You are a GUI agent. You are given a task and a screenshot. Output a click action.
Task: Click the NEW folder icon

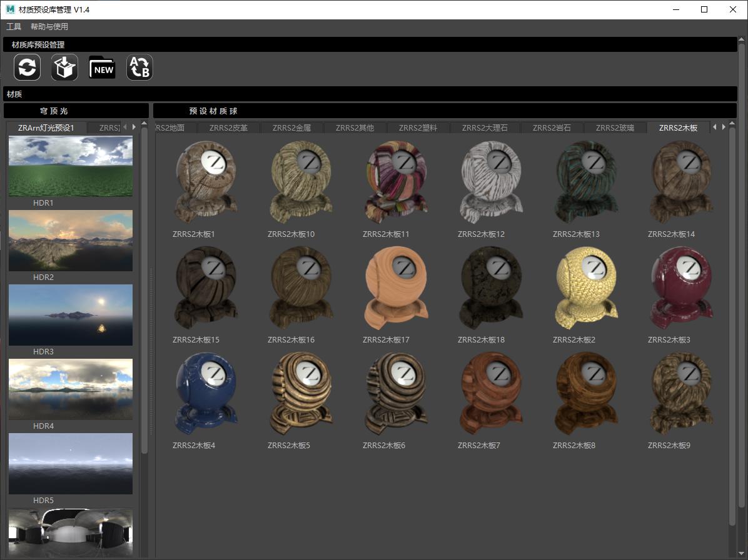tap(102, 67)
